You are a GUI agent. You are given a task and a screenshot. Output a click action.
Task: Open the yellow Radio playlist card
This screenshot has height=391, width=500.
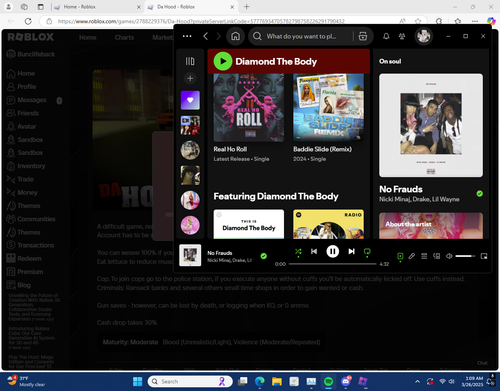coord(328,224)
